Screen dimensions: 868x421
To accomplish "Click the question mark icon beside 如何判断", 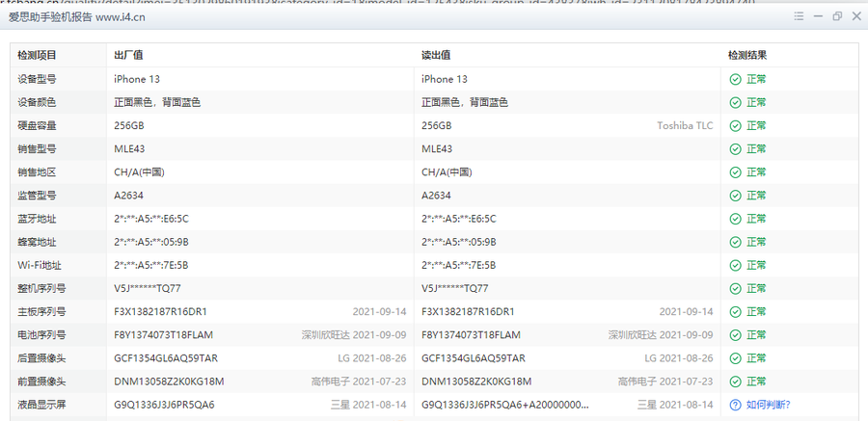I will 735,405.
